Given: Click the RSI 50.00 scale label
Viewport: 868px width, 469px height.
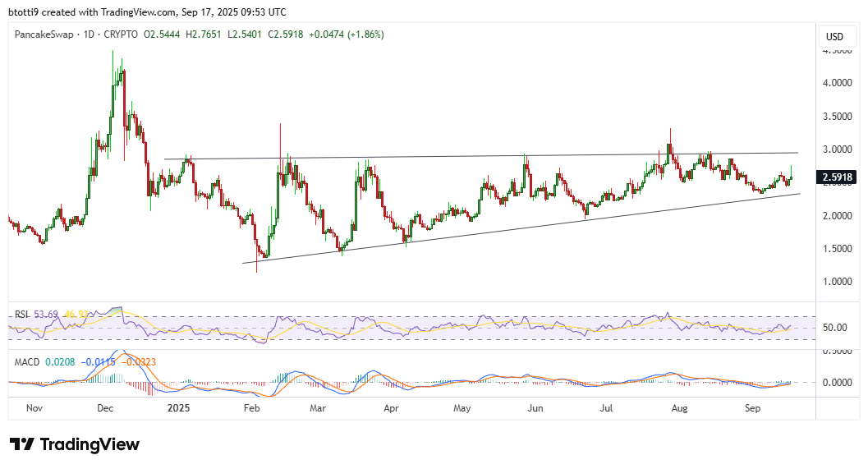Looking at the screenshot, I should 834,328.
